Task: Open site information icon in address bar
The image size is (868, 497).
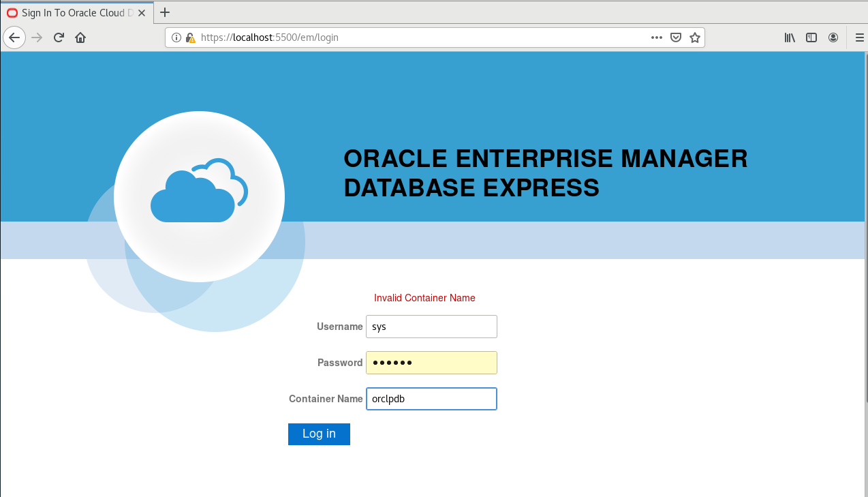Action: [176, 37]
